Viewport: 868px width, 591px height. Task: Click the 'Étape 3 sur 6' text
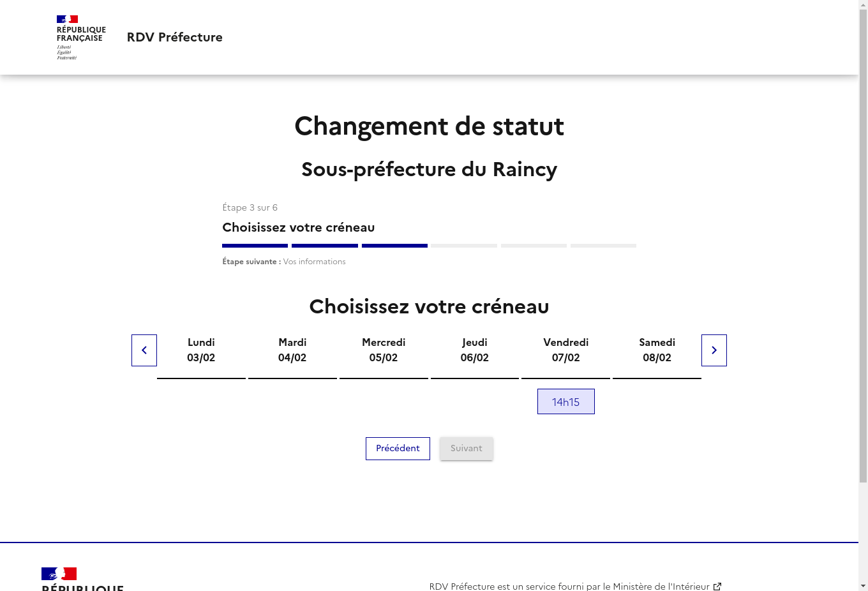click(x=250, y=207)
